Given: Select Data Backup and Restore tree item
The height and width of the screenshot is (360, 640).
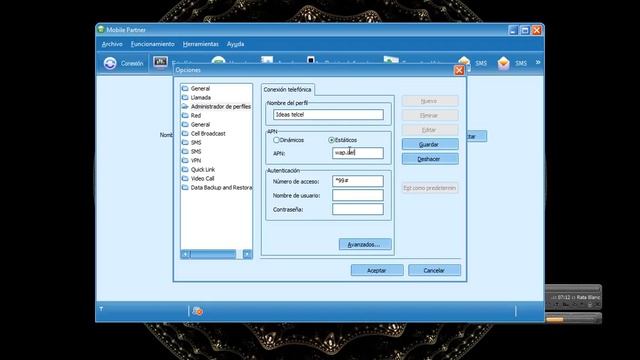Looking at the screenshot, I should [221, 187].
